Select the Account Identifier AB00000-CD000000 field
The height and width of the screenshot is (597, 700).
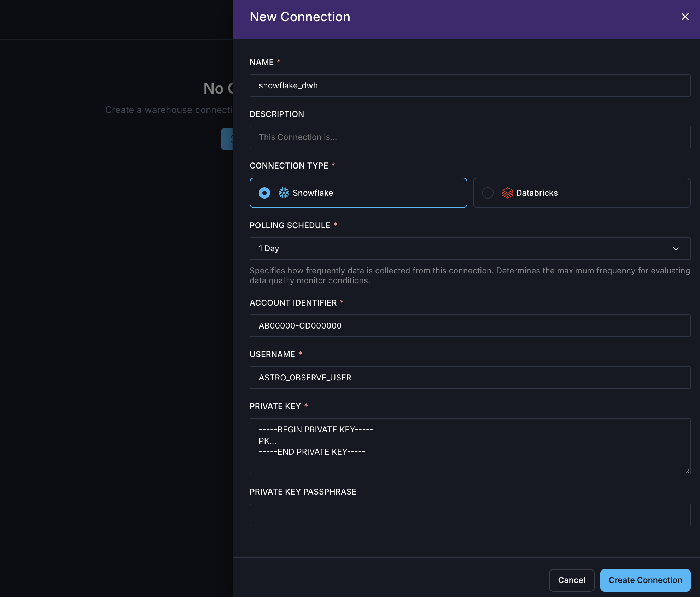point(470,326)
